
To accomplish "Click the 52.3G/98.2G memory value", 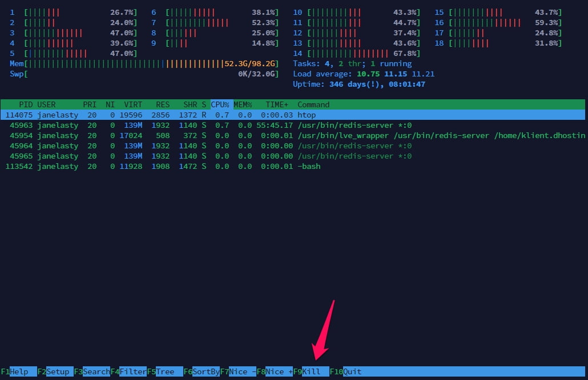I will tap(249, 64).
